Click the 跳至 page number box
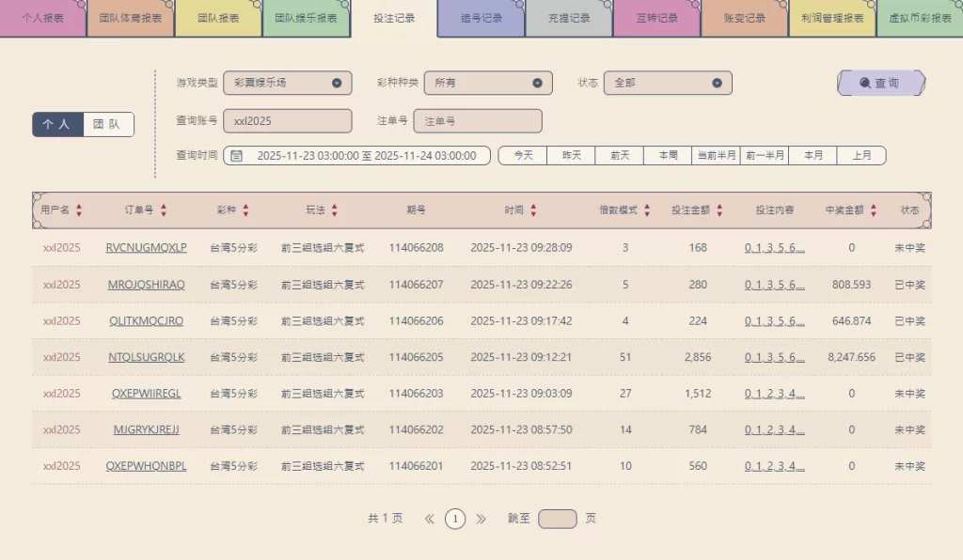Screen dimensions: 963x560 coord(557,519)
